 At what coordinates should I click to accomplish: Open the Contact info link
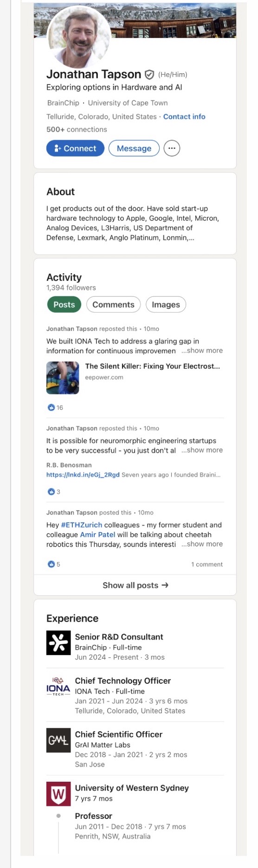point(184,116)
